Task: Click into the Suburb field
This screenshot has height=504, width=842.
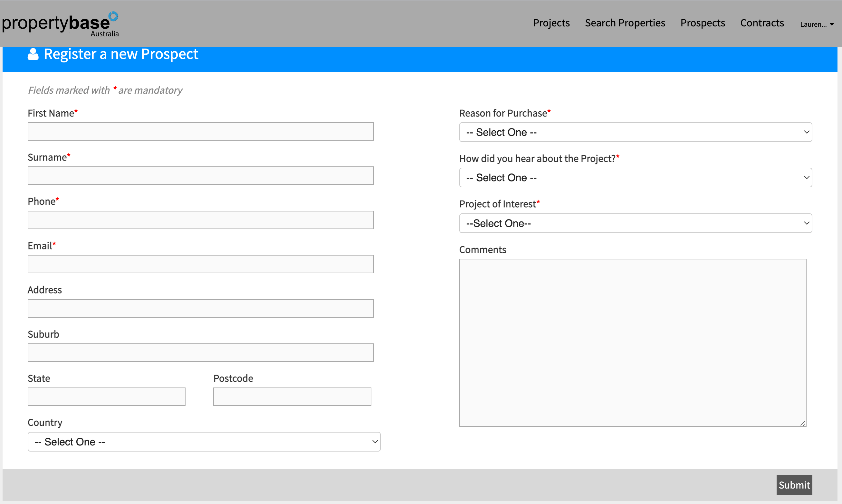Action: pyautogui.click(x=201, y=352)
